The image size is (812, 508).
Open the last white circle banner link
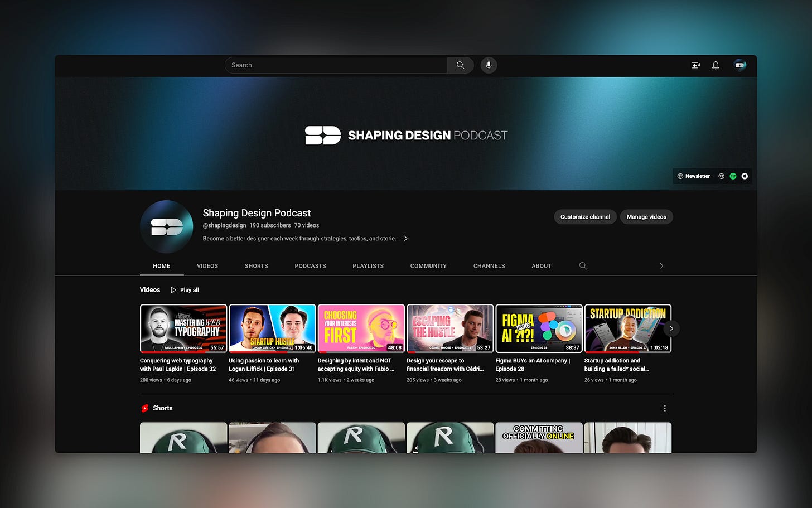pyautogui.click(x=745, y=176)
